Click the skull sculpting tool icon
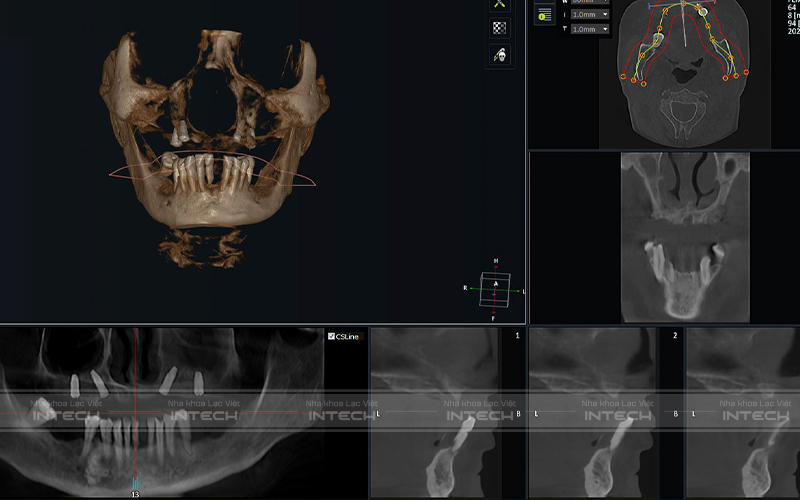 point(500,54)
